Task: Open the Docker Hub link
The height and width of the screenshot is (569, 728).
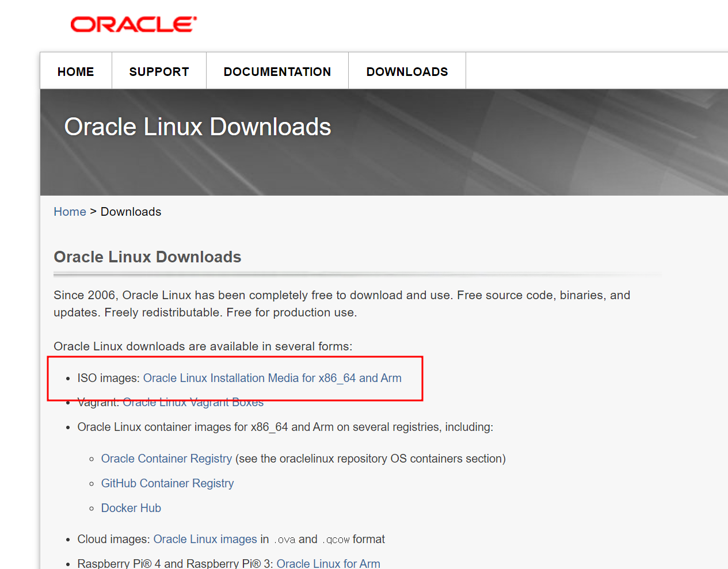Action: tap(131, 508)
